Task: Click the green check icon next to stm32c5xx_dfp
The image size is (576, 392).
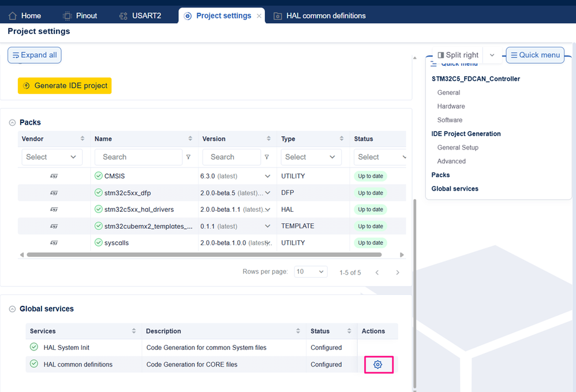Action: [x=99, y=192]
